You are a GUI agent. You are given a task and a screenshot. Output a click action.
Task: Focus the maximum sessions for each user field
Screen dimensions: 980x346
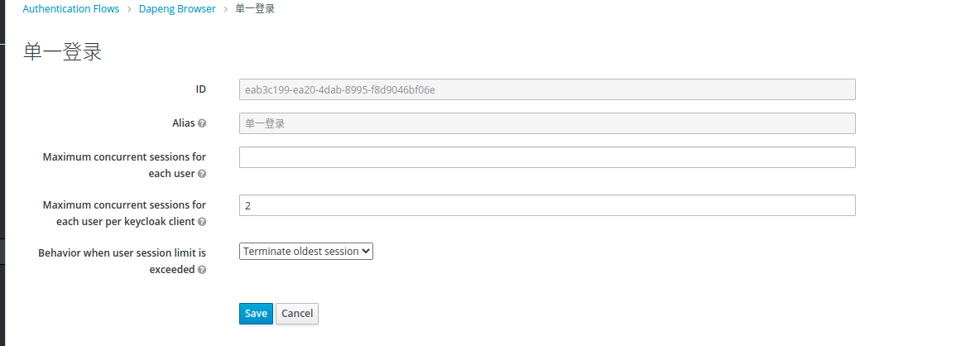click(x=547, y=157)
